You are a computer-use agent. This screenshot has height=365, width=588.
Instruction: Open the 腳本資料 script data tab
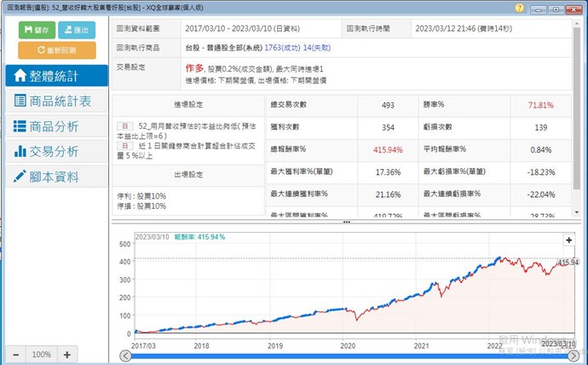56,177
